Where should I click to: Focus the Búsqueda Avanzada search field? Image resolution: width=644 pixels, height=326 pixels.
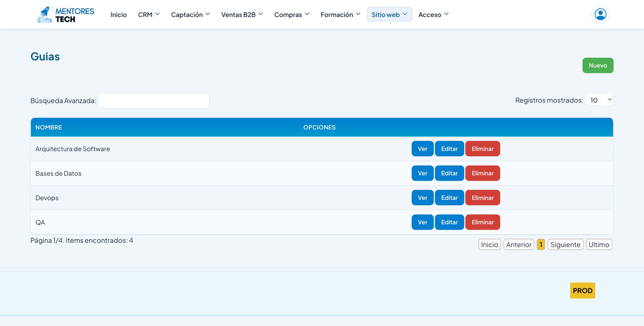(x=154, y=101)
